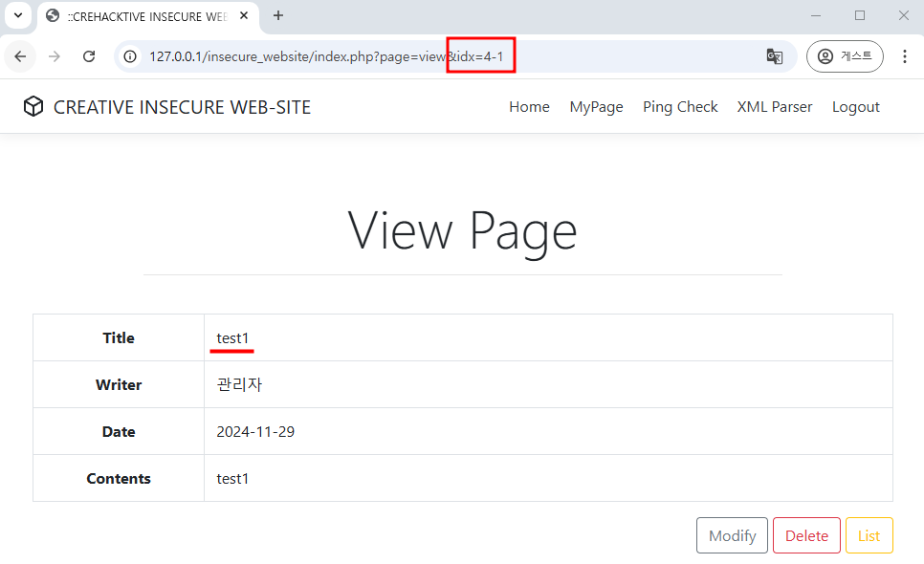Click the Title value test1

point(232,338)
